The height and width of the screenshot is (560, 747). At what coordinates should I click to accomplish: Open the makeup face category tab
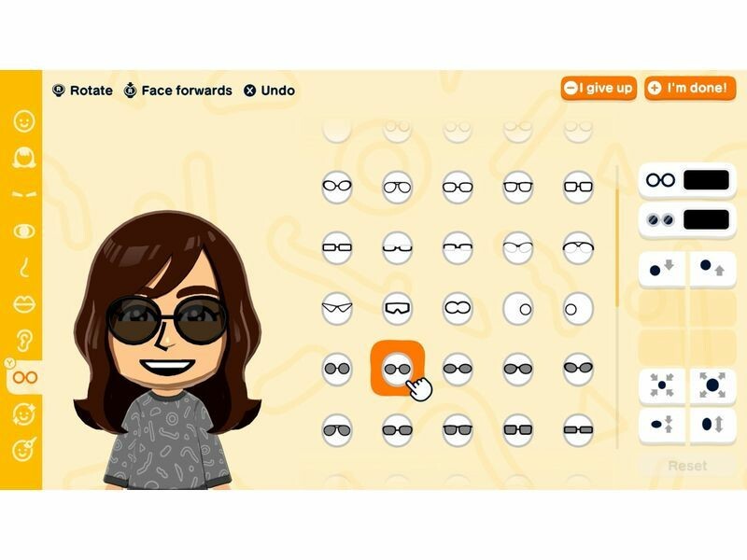(x=24, y=450)
